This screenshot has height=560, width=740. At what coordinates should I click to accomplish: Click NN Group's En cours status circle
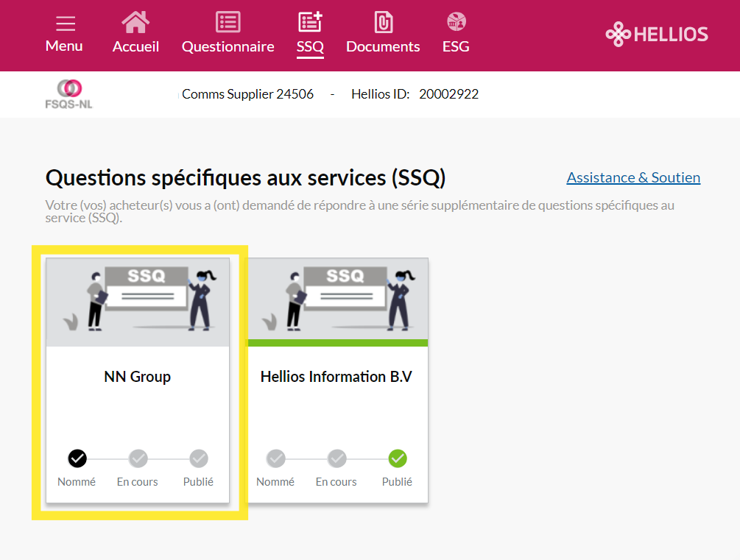click(138, 458)
